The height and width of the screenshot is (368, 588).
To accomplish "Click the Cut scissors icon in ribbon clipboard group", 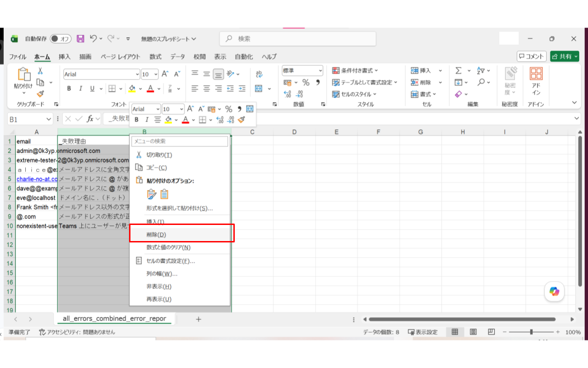I will pos(40,71).
